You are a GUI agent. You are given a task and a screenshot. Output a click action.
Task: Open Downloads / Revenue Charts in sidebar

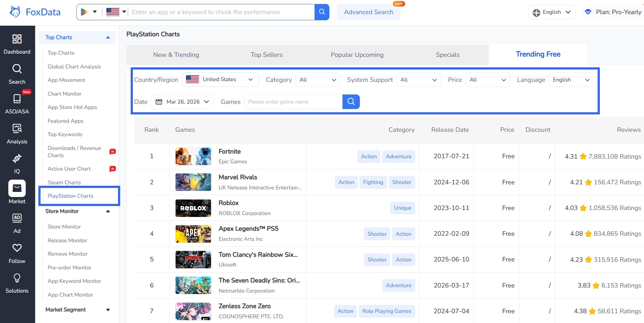click(x=74, y=152)
